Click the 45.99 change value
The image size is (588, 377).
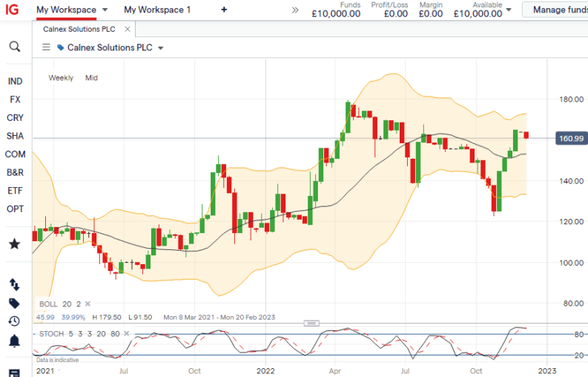(45, 318)
